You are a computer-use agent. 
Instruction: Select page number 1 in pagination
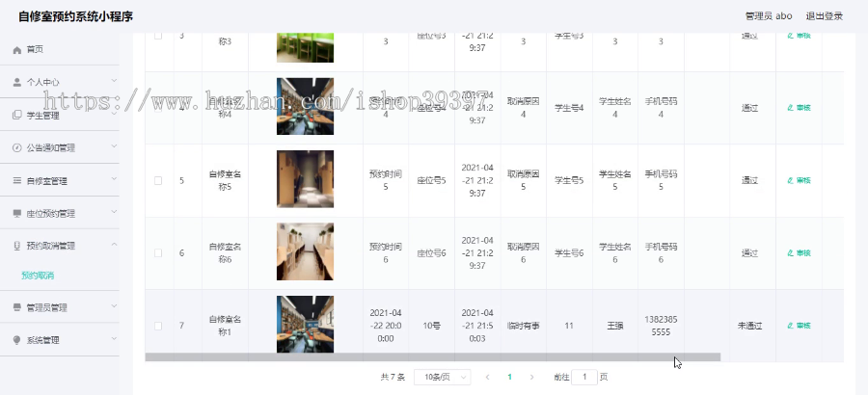(x=509, y=378)
